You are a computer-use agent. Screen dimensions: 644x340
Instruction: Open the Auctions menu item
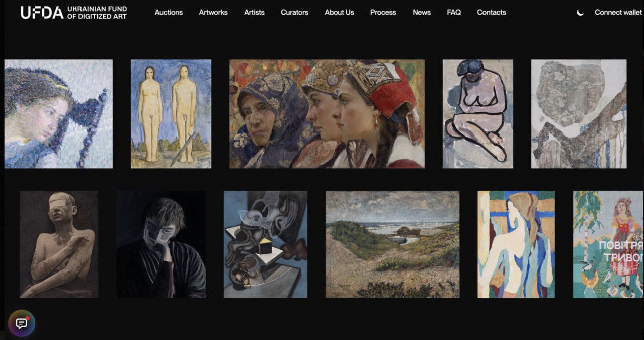tap(169, 13)
